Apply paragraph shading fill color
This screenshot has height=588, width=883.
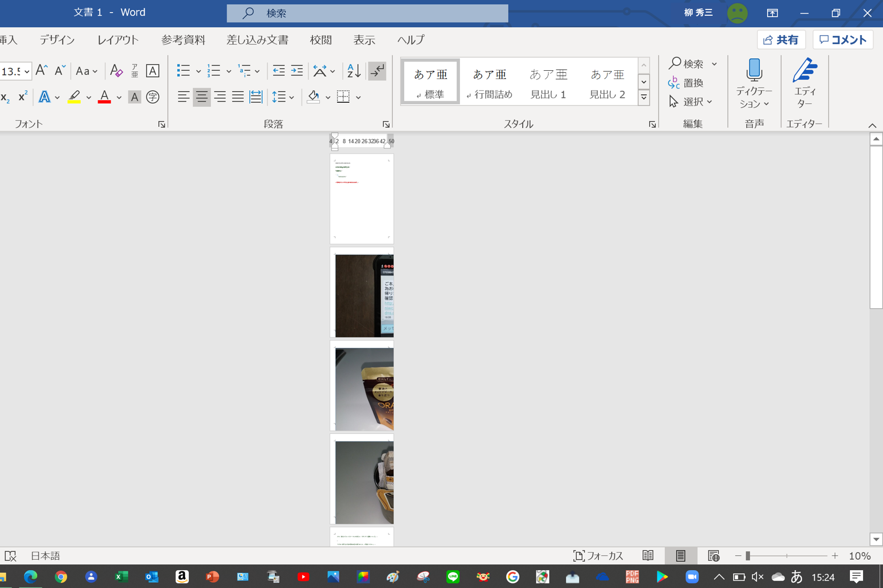tap(314, 97)
